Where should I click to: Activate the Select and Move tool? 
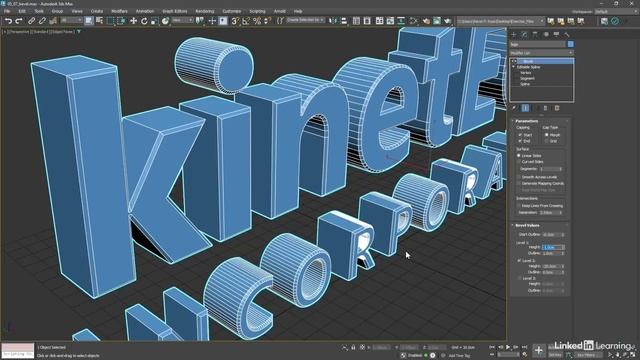pos(133,21)
